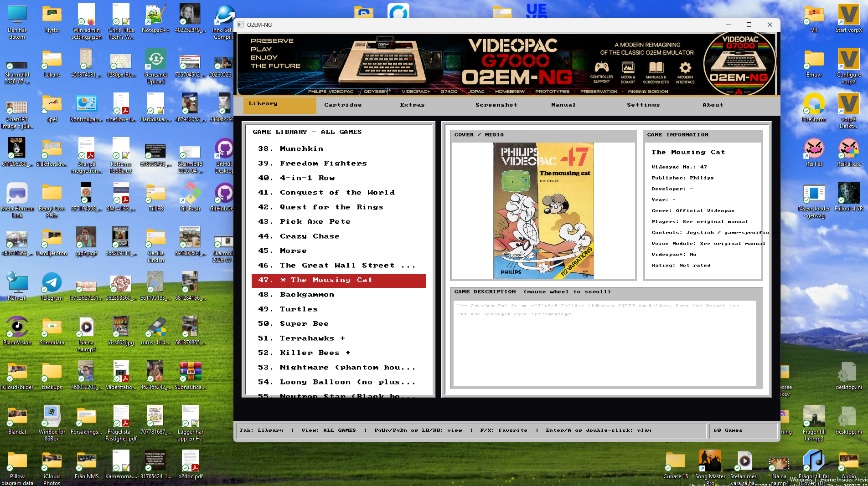Select the Git Bash desktop shortcut

[190, 198]
